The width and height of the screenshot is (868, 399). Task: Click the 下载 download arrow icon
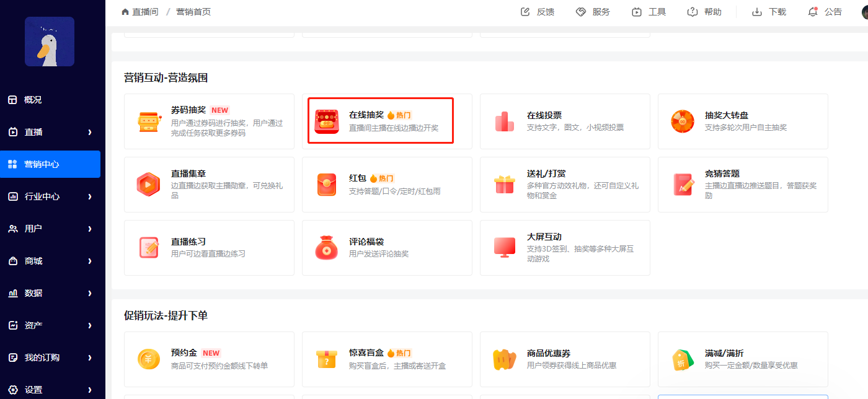[x=757, y=12]
